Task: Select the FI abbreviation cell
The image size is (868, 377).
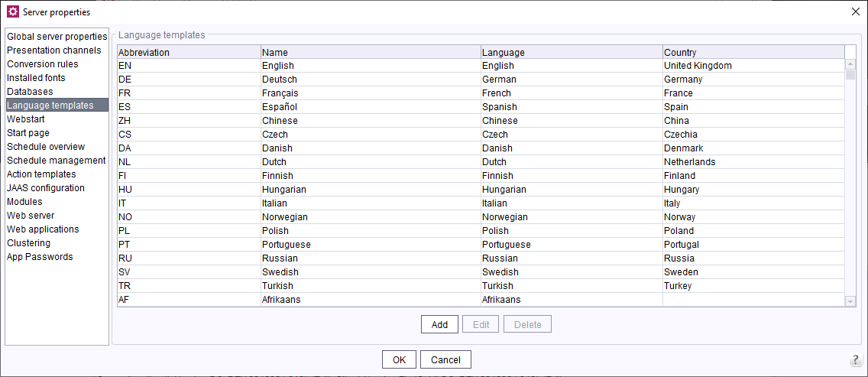Action: click(x=189, y=176)
